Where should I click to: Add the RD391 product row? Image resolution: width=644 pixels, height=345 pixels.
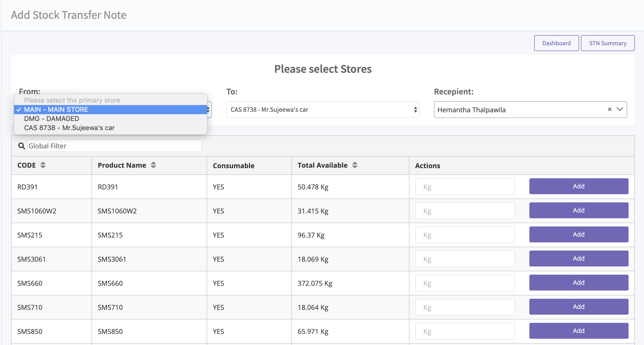578,186
